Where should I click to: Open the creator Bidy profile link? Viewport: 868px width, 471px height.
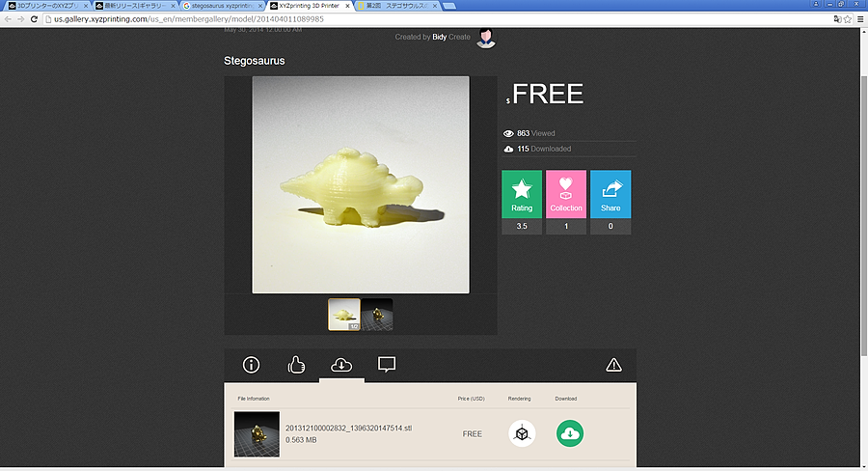[x=439, y=37]
